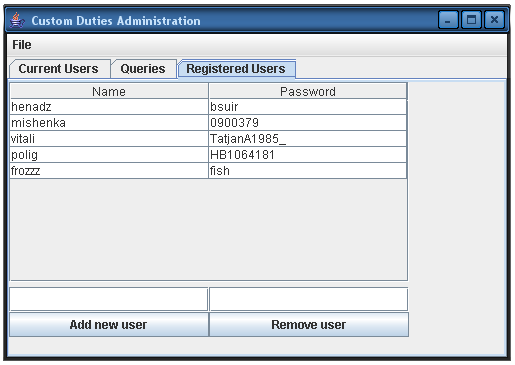The image size is (515, 365).
Task: Click the Password column header
Action: (308, 91)
